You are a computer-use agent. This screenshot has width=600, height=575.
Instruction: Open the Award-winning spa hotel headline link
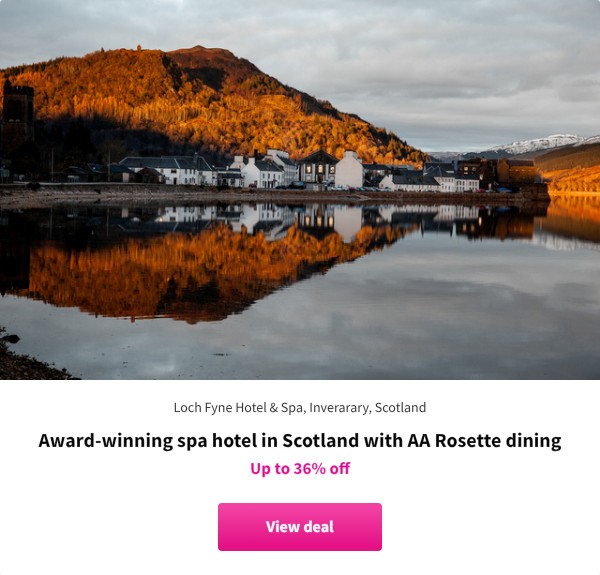pos(300,440)
